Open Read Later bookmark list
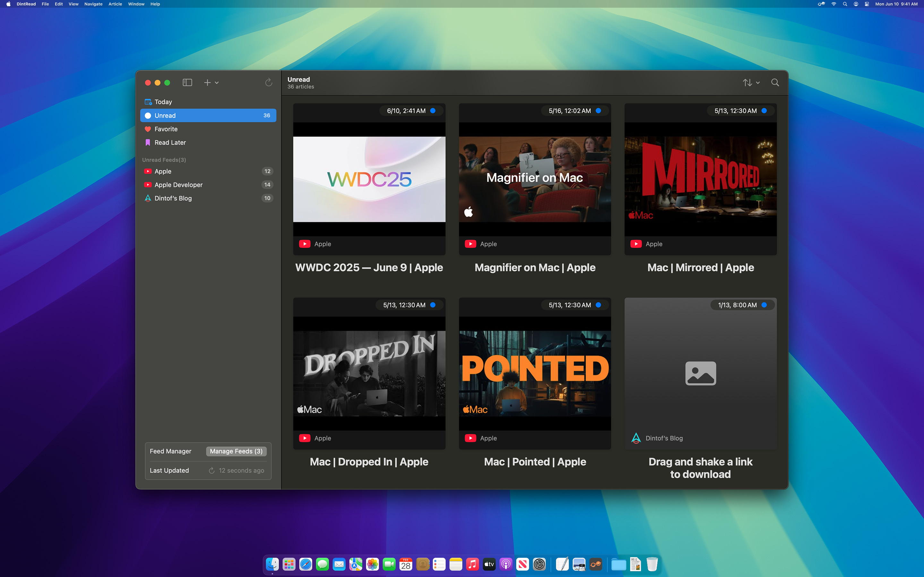 point(170,142)
